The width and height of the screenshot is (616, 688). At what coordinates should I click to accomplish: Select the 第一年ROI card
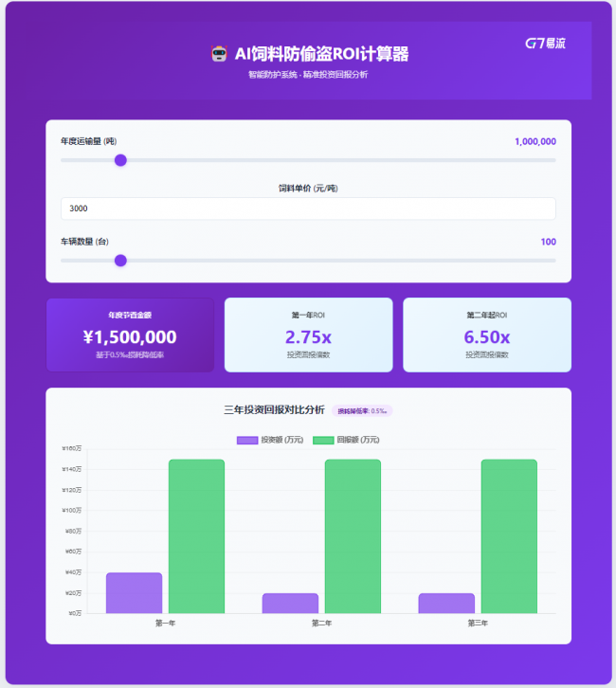point(308,335)
